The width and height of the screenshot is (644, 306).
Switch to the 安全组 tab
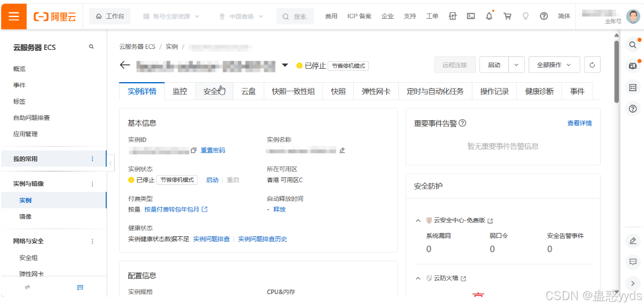point(214,91)
